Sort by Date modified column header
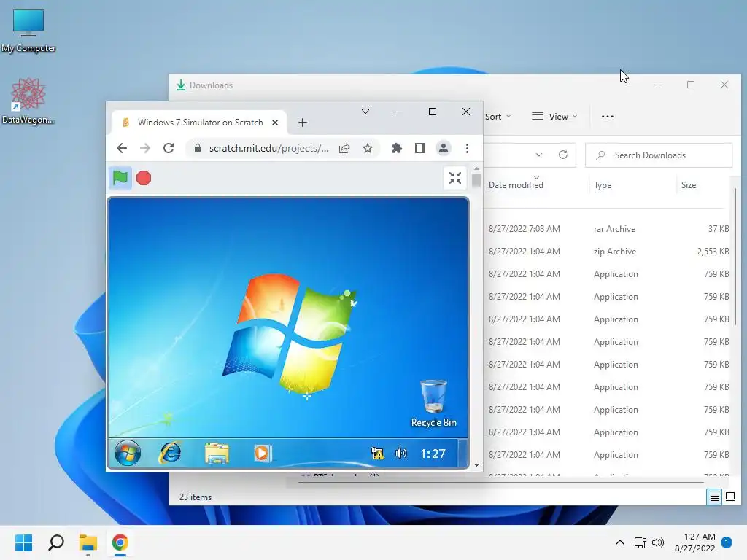 click(x=516, y=185)
